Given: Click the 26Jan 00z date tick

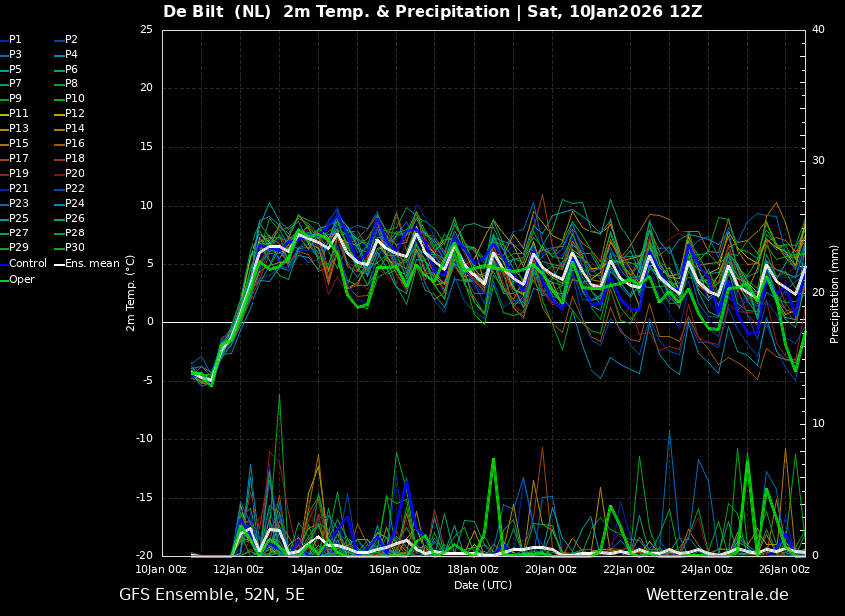Looking at the screenshot, I should 783,569.
